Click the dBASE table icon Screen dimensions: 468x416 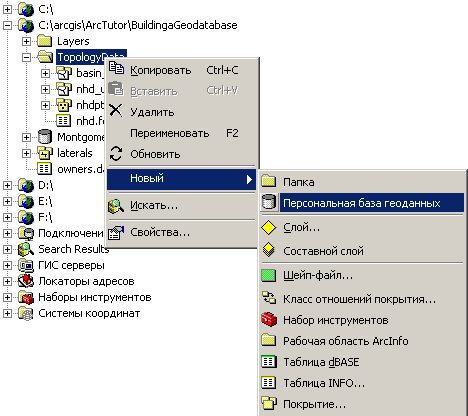click(269, 362)
